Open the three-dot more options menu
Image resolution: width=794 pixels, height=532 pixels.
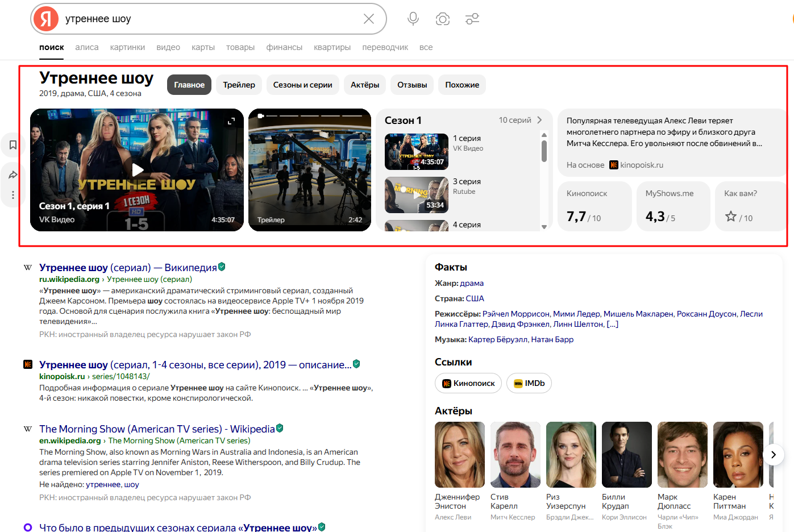(x=13, y=195)
